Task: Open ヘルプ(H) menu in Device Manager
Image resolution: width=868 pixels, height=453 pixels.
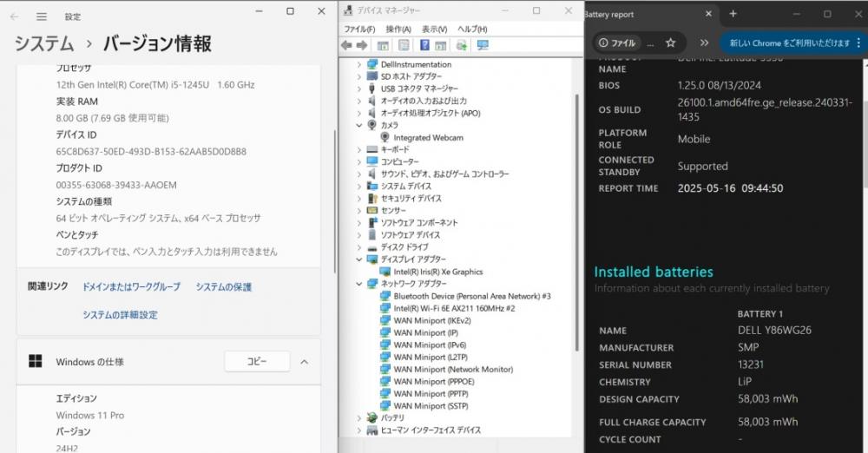Action: [472, 29]
